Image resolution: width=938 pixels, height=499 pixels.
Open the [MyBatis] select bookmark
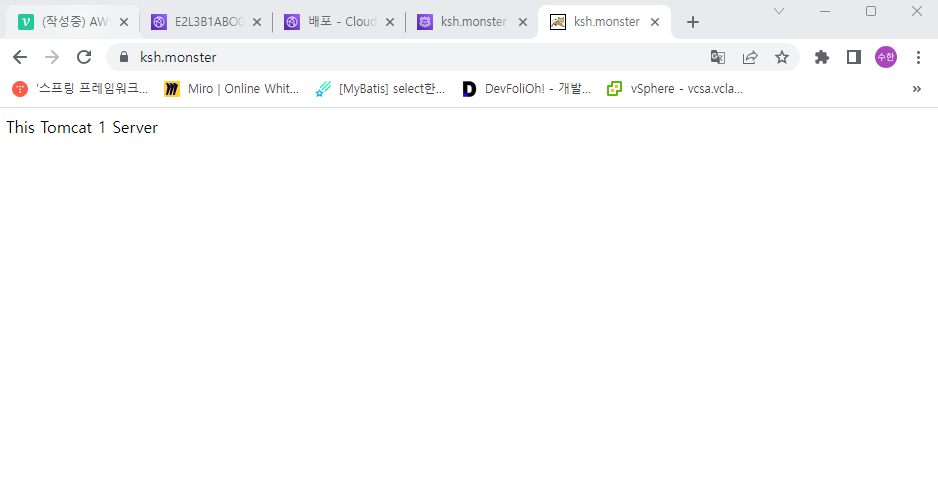[380, 89]
